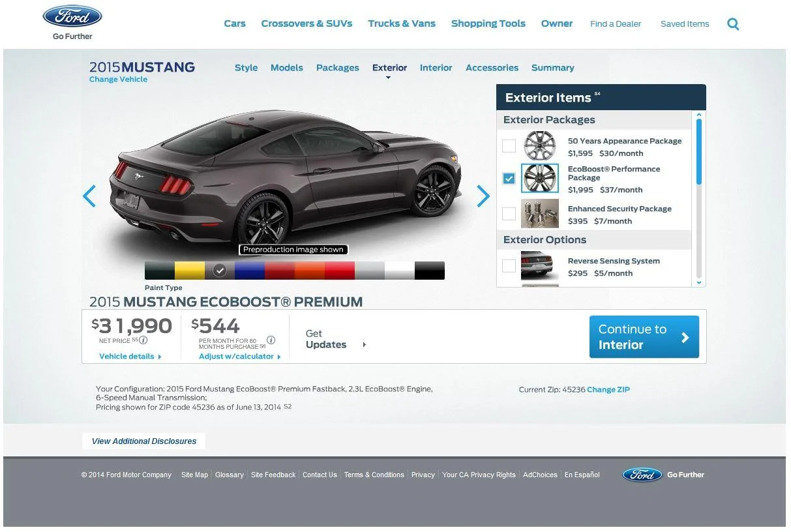Click Continue to Interior button

(x=644, y=337)
